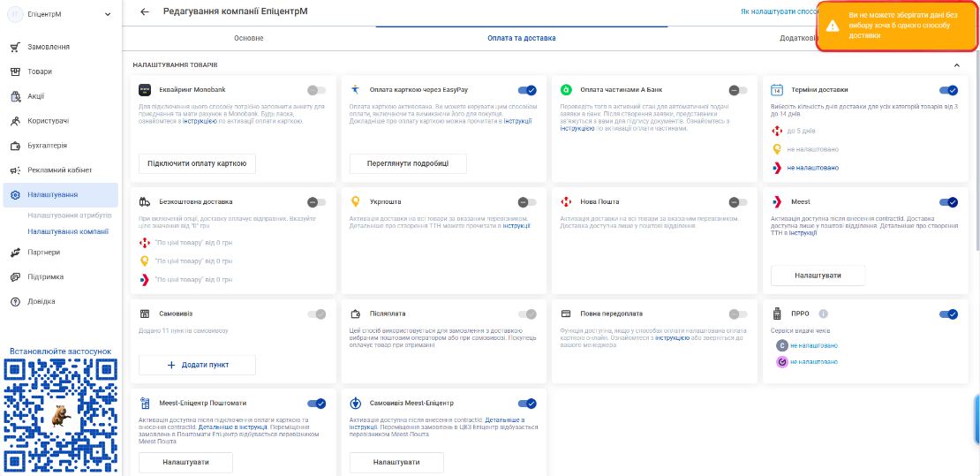Image resolution: width=980 pixels, height=476 pixels.
Task: Click the calendar icon of Терміни доставки
Action: click(777, 90)
